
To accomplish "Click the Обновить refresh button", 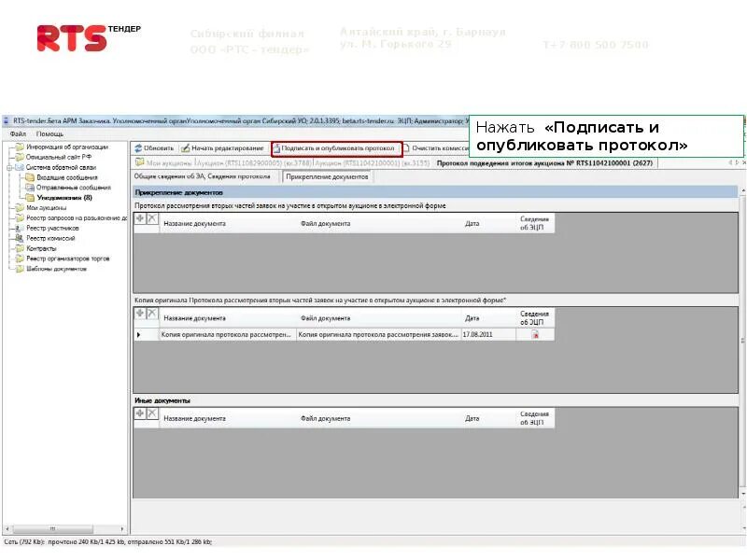I will (153, 148).
